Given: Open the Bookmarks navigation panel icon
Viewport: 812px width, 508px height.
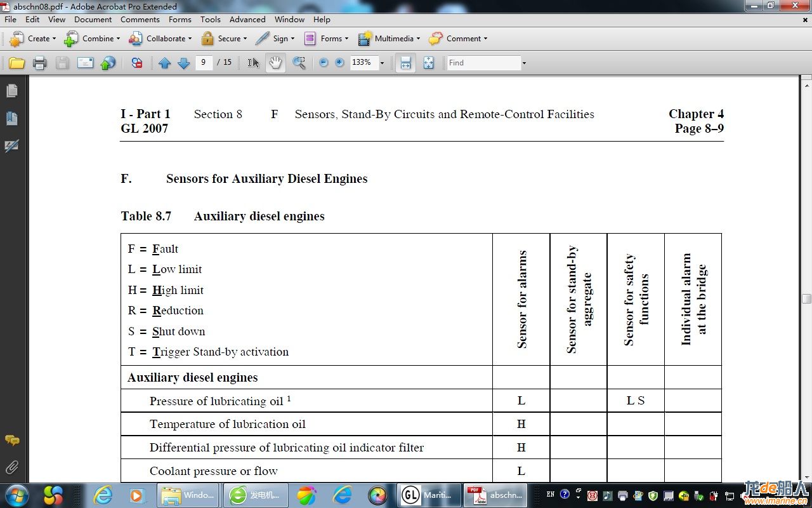Looking at the screenshot, I should click(x=12, y=118).
